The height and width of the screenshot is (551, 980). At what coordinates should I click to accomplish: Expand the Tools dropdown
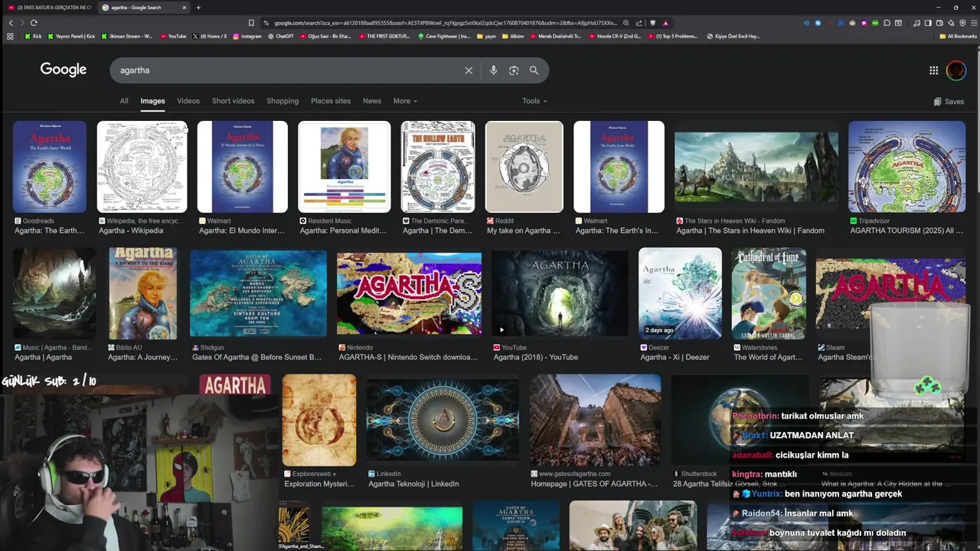pyautogui.click(x=534, y=101)
